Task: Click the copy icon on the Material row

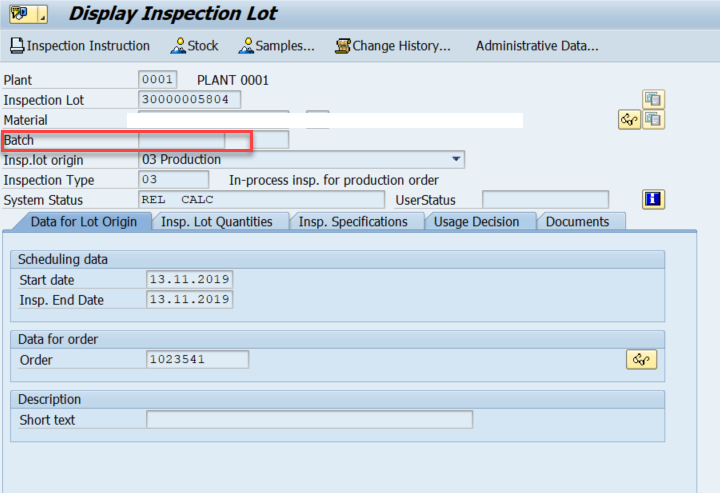Action: click(653, 120)
